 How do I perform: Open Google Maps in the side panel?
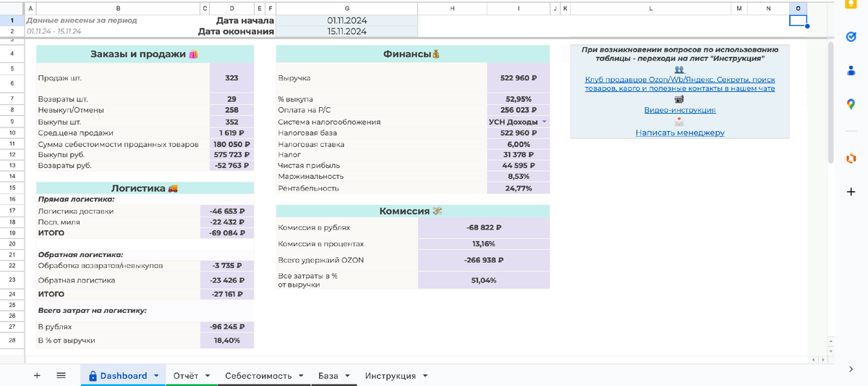851,104
